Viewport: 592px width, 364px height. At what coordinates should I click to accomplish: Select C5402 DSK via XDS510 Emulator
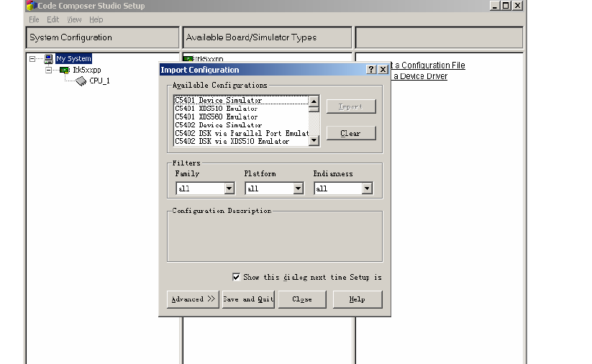241,142
